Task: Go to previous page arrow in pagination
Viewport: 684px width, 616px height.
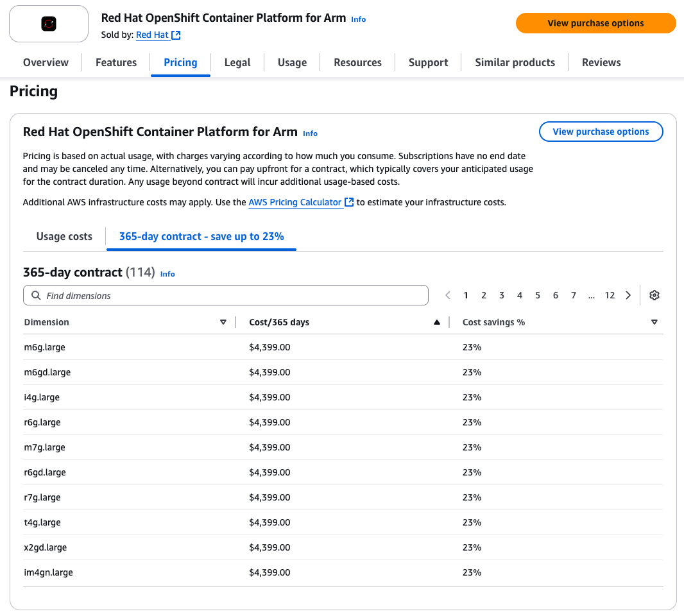Action: (448, 295)
